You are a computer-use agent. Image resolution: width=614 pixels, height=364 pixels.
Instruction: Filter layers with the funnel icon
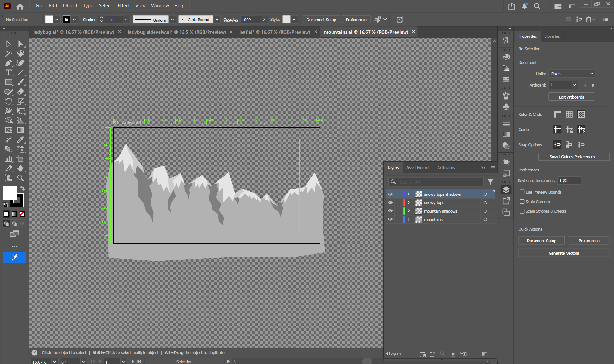pyautogui.click(x=490, y=182)
